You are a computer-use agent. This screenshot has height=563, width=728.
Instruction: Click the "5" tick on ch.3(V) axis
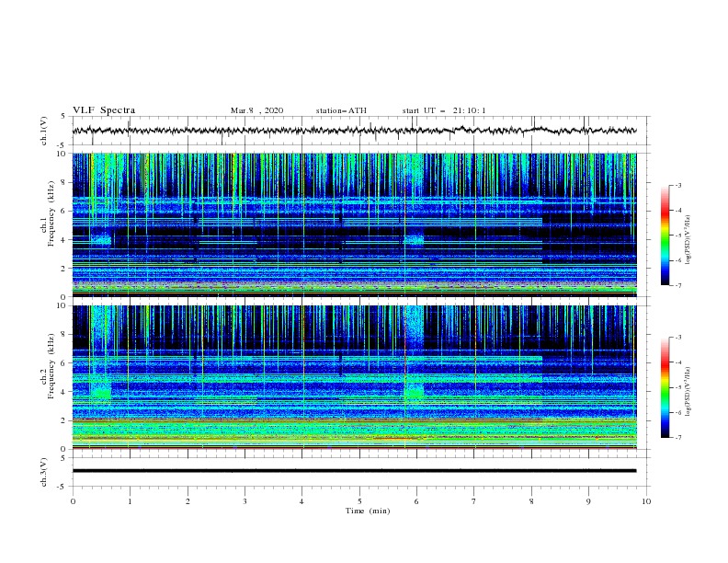(63, 458)
